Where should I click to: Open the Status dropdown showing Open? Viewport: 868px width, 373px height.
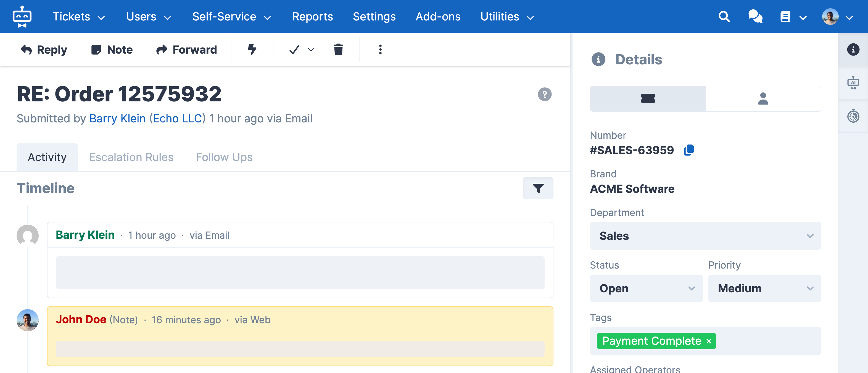[646, 288]
